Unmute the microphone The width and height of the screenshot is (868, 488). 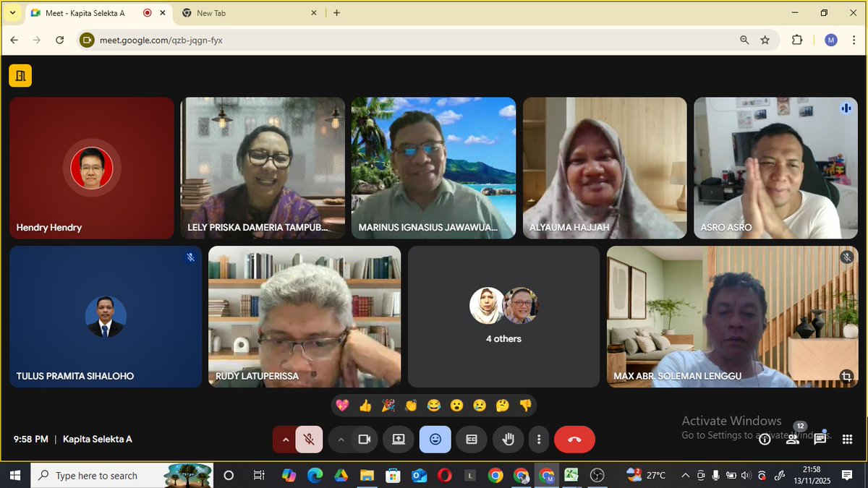(309, 439)
